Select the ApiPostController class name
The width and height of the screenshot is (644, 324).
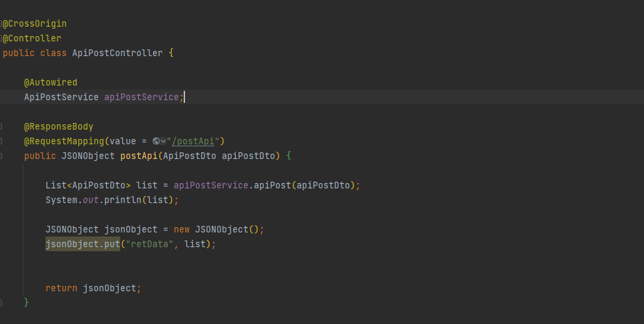coord(118,53)
